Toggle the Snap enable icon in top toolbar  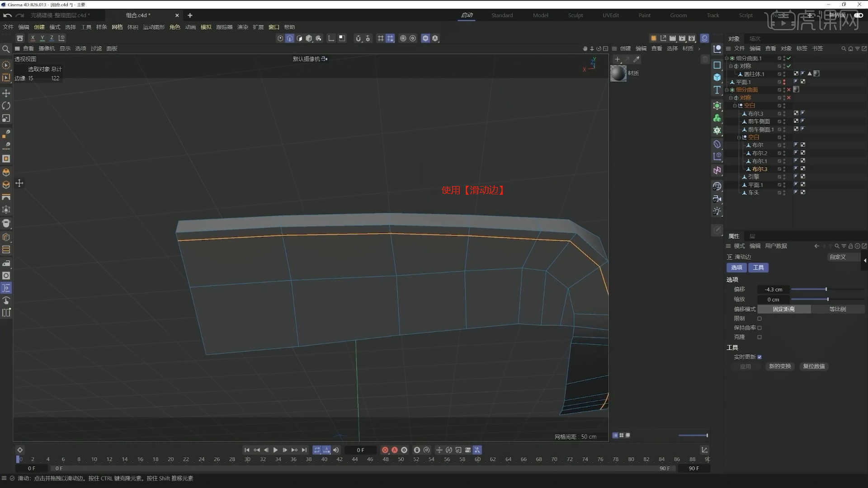coord(358,38)
